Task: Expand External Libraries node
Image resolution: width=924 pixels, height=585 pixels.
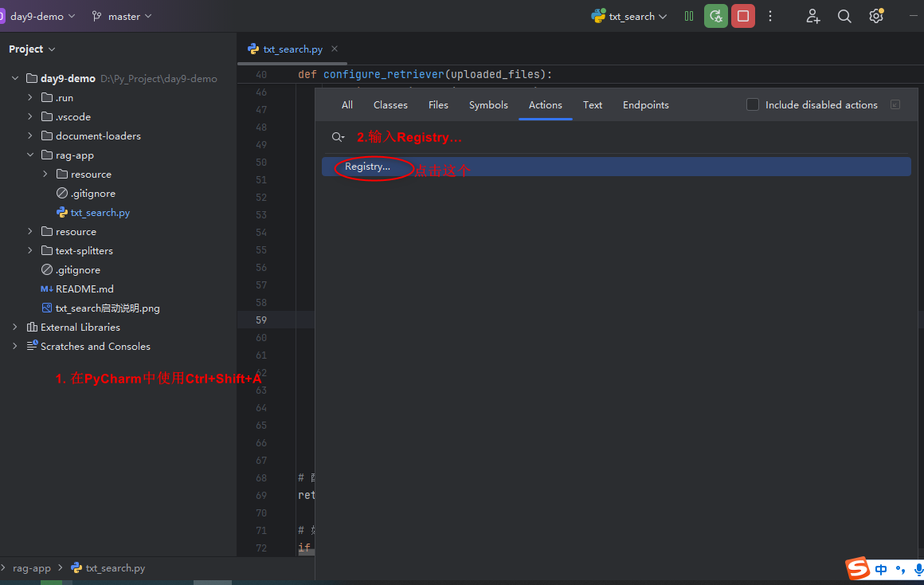Action: 15,328
